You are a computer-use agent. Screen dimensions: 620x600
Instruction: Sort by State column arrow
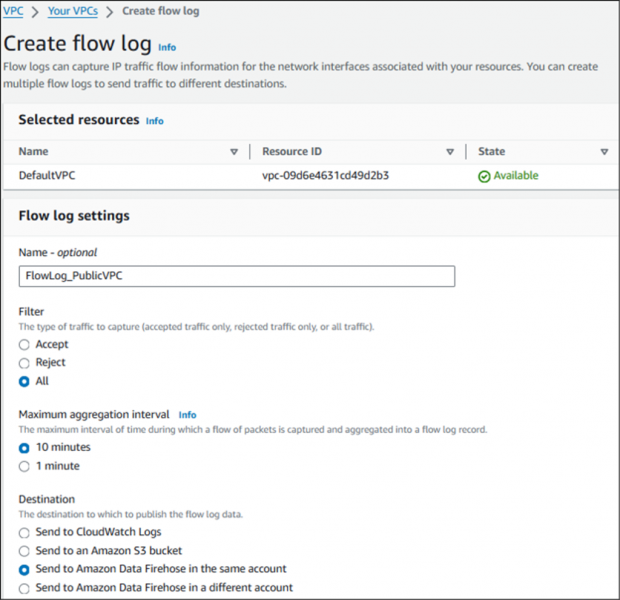pyautogui.click(x=604, y=152)
